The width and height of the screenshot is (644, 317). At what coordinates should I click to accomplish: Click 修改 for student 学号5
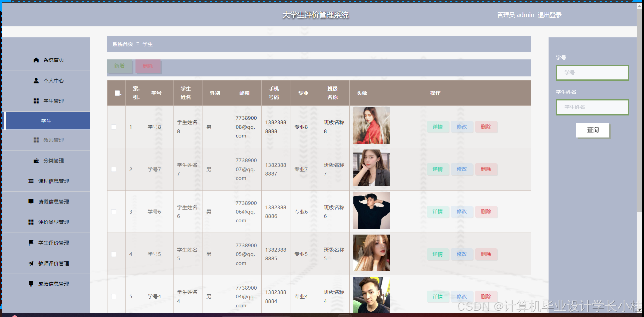(x=462, y=254)
